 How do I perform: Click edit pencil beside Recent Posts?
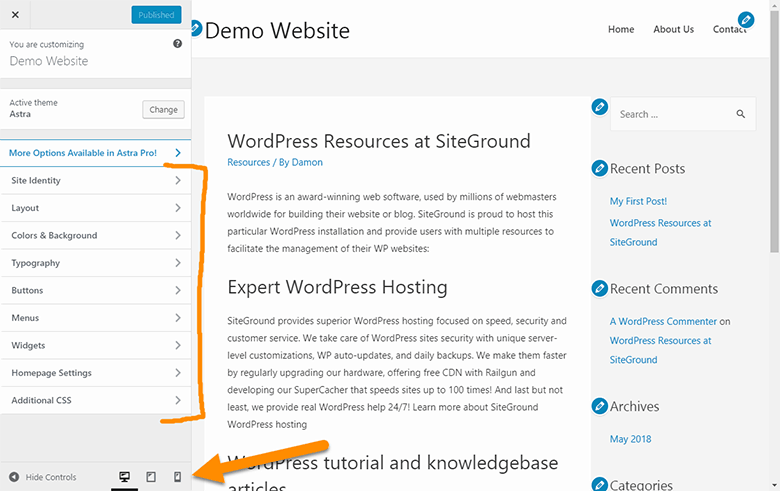[x=600, y=168]
